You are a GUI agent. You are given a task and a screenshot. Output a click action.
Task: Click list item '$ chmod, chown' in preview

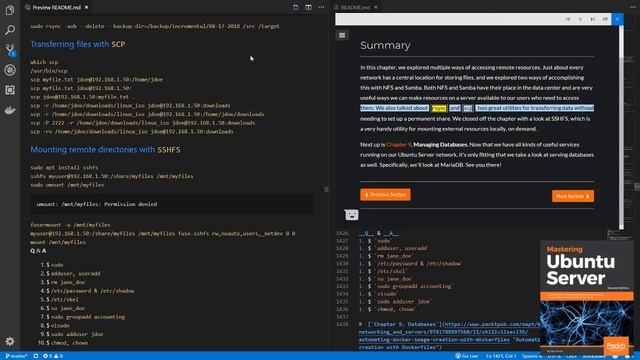(x=67, y=343)
